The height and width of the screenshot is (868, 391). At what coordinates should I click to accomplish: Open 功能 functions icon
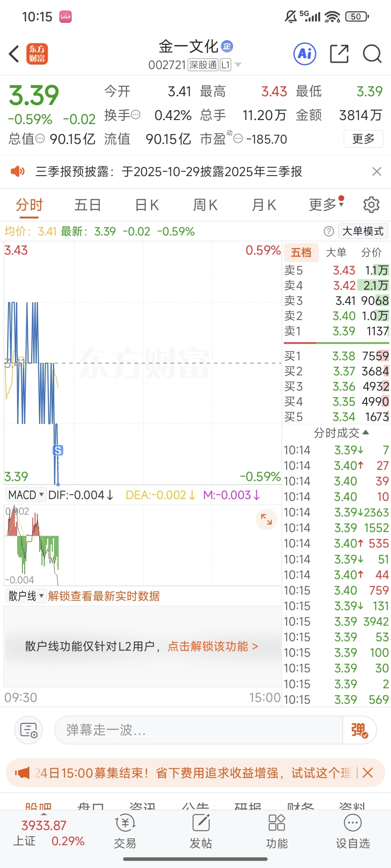tap(277, 832)
